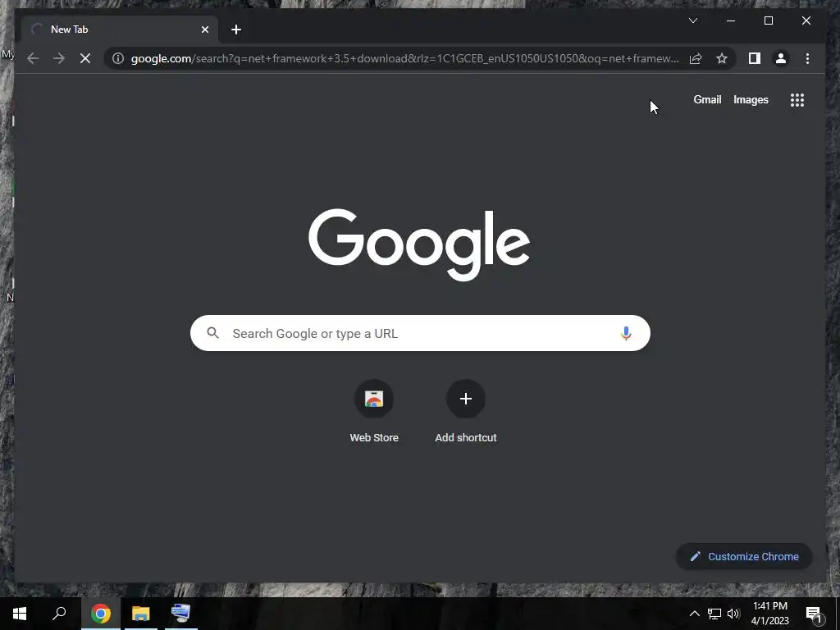Viewport: 840px width, 630px height.
Task: Open the network status tray icon
Action: click(714, 614)
